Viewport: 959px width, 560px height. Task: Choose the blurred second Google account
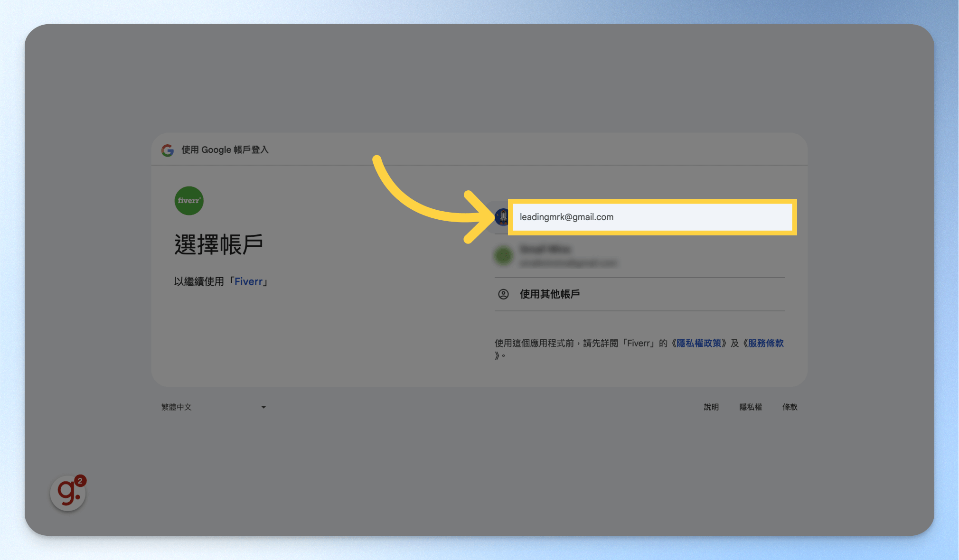[x=639, y=256]
